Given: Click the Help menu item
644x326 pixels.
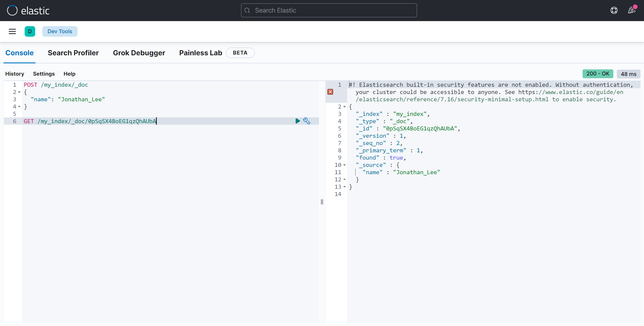Looking at the screenshot, I should [x=69, y=74].
